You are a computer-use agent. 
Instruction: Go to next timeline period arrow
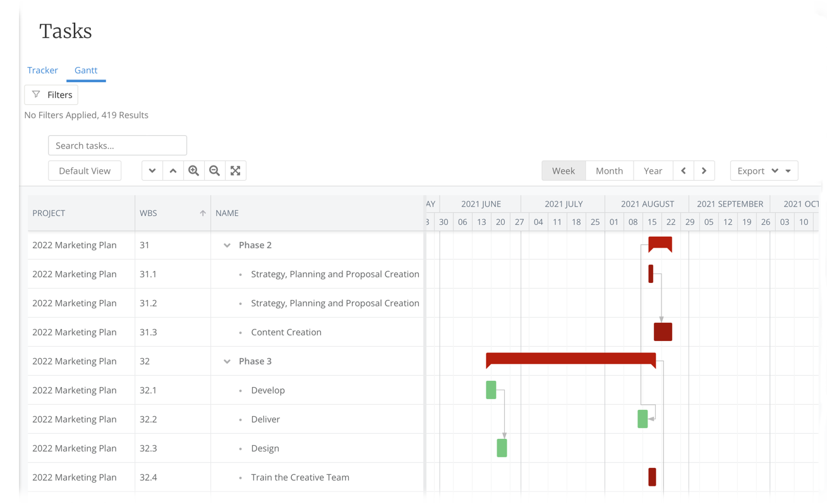tap(704, 171)
